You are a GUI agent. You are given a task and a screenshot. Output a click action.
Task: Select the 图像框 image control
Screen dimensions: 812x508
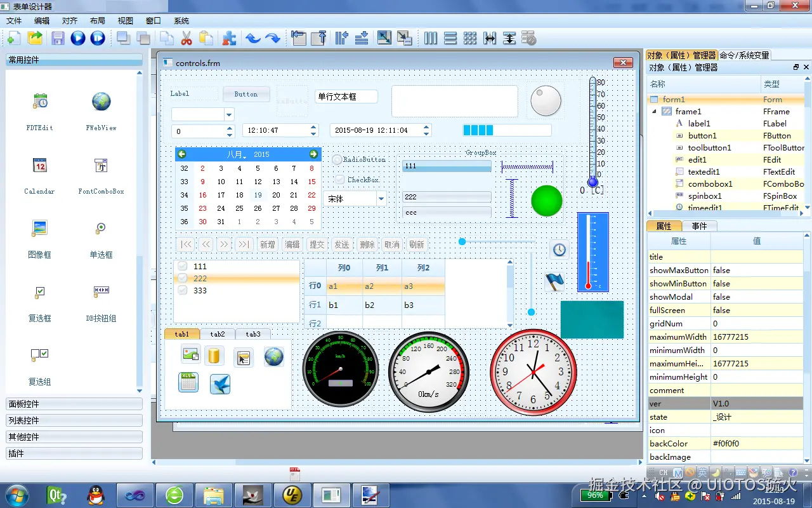(x=39, y=228)
